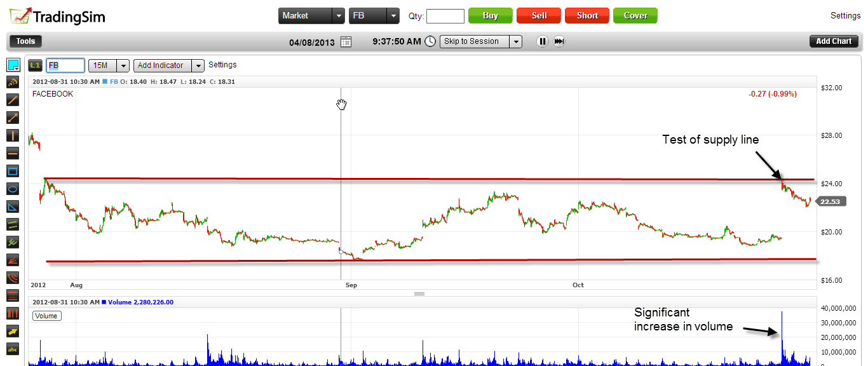
Task: Click the Aug label on time axis
Action: 76,285
